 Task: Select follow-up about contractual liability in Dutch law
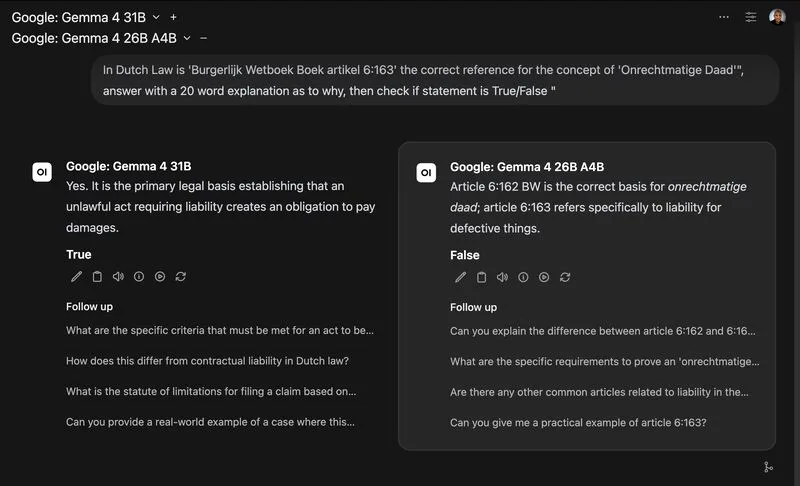click(207, 361)
